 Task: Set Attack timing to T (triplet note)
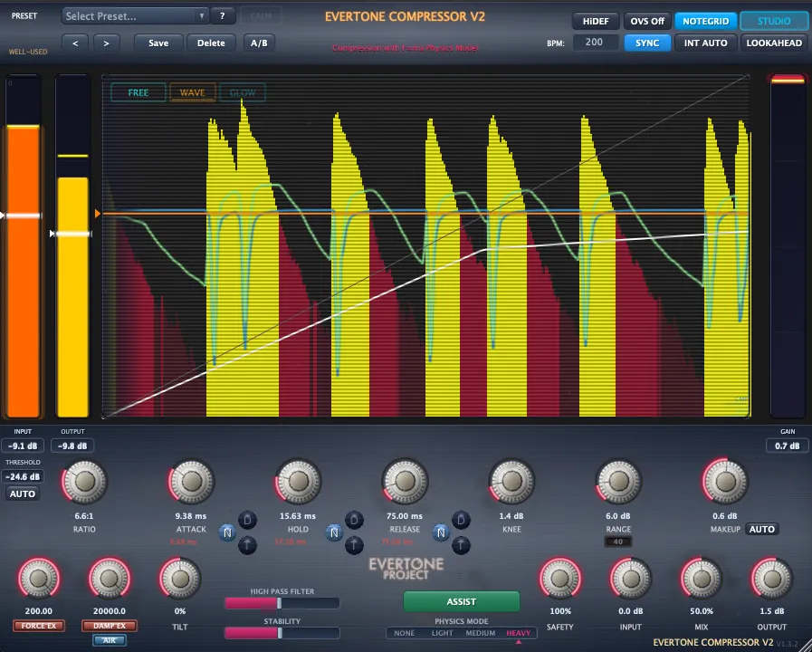pyautogui.click(x=247, y=545)
